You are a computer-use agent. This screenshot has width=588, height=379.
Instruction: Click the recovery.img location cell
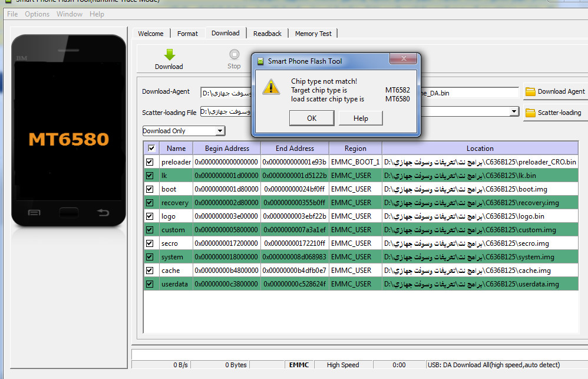(480, 203)
